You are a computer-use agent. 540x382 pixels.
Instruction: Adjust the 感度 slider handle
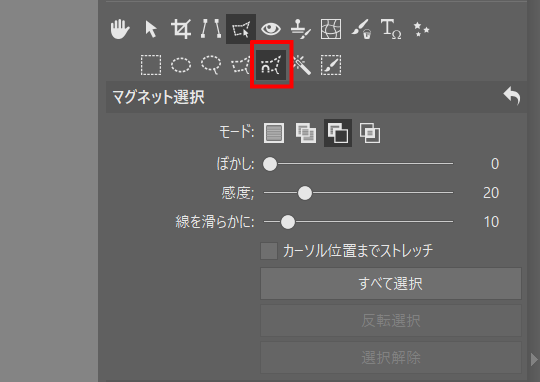click(x=305, y=193)
